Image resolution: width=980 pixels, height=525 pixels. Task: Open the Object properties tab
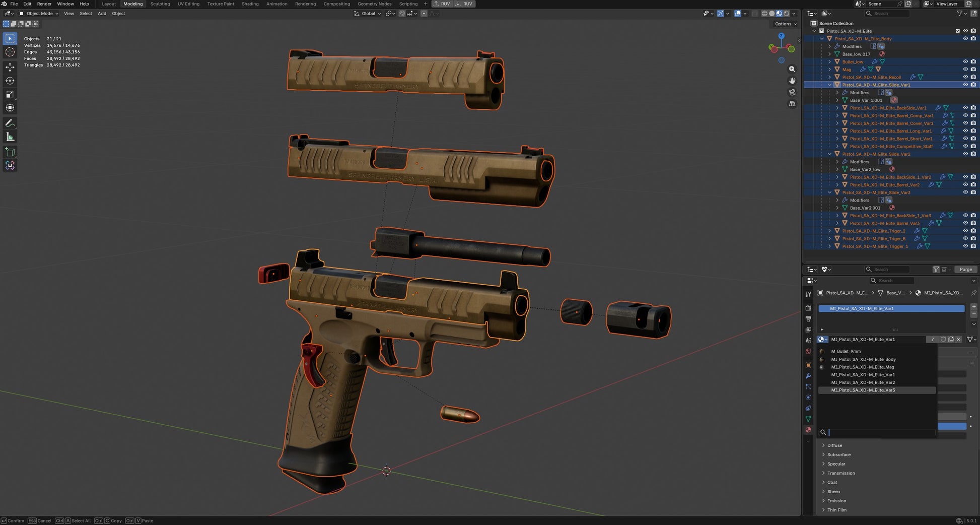point(808,365)
